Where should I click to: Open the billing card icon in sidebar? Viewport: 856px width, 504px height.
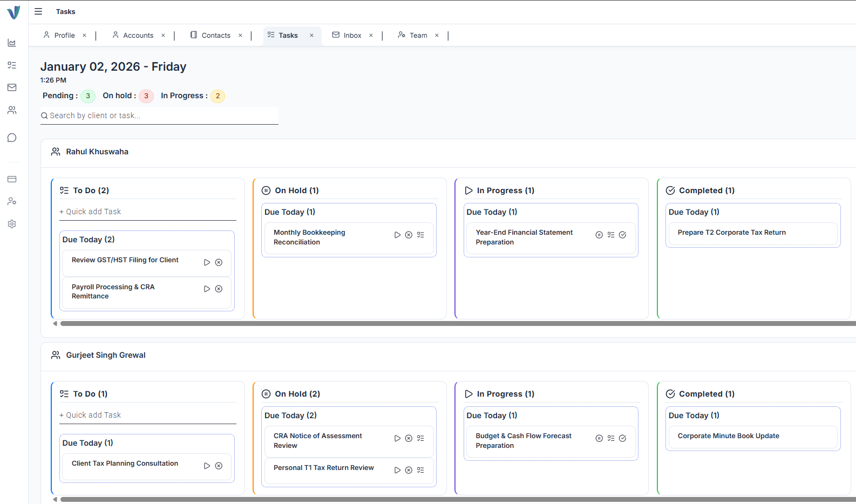[12, 179]
